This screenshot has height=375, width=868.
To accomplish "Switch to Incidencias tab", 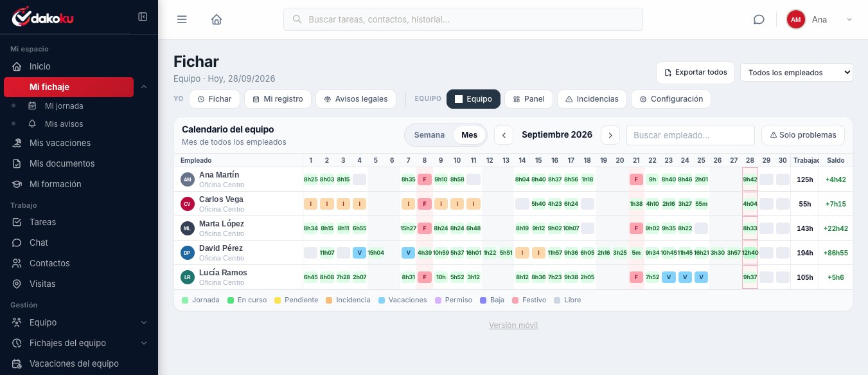I will (592, 99).
